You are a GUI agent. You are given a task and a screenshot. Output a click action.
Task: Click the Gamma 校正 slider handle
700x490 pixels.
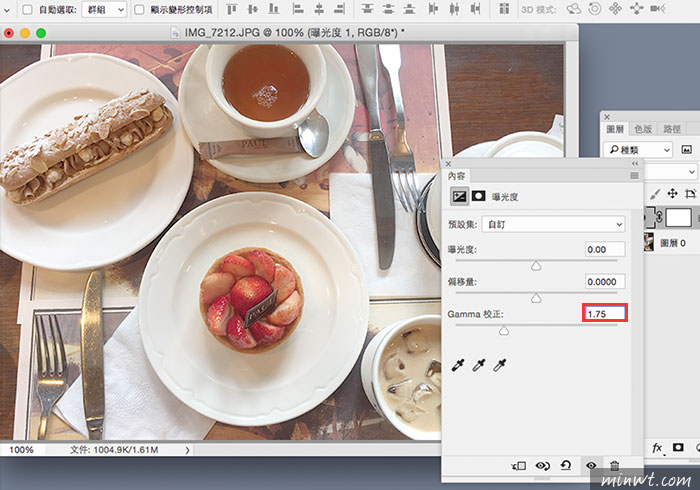(504, 330)
